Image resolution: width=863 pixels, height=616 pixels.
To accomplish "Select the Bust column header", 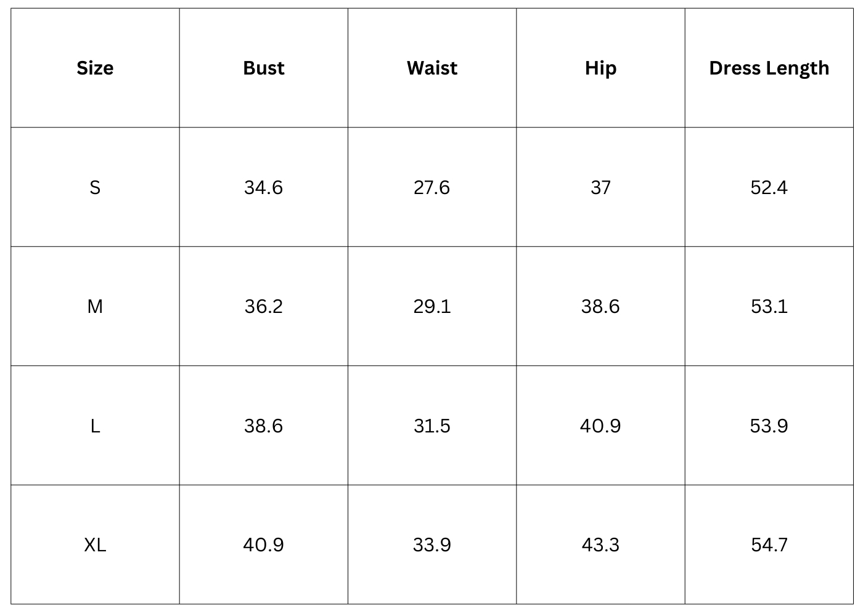I will (264, 68).
